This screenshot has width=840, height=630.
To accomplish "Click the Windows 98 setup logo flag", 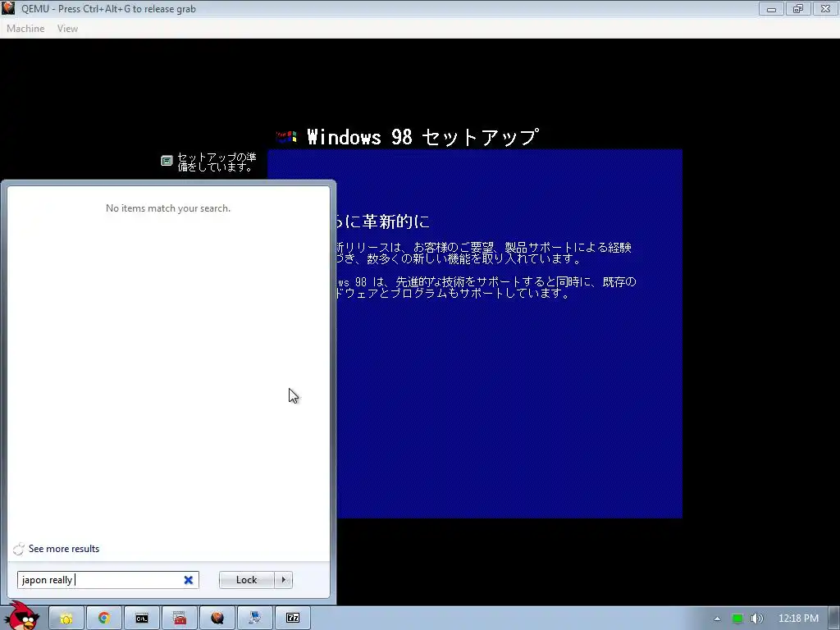I will click(286, 137).
